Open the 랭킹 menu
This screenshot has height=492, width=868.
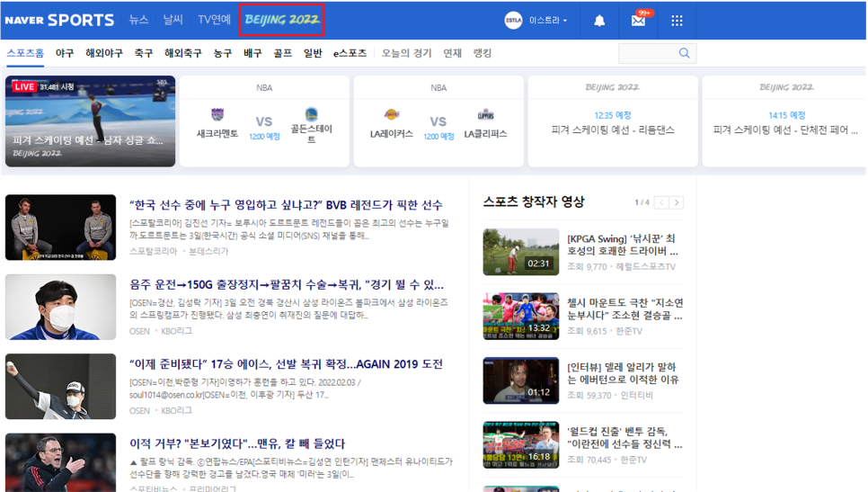coord(483,53)
